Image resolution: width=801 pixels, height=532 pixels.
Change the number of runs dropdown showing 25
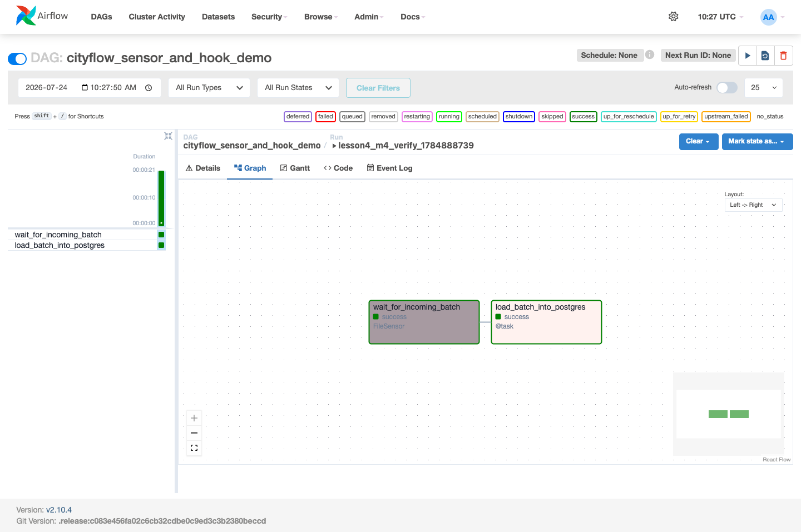pos(763,88)
